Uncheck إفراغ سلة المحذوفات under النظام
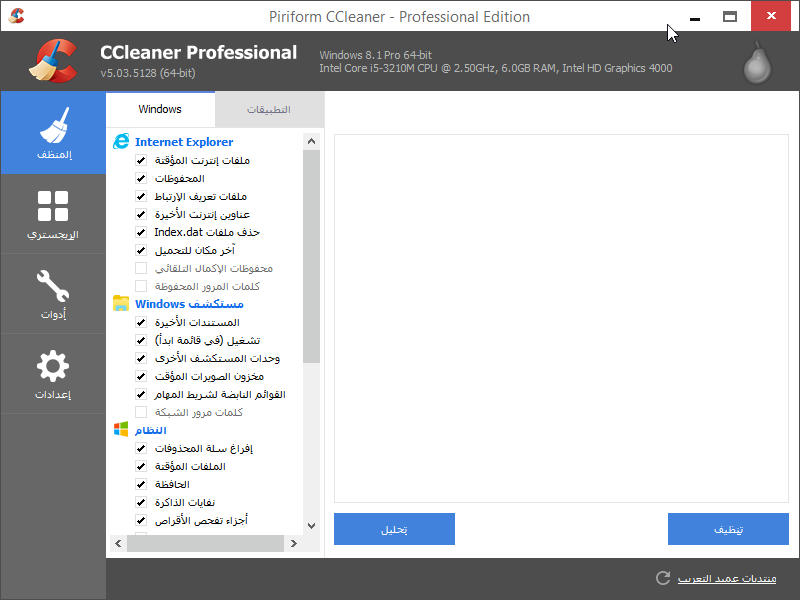This screenshot has height=600, width=800. click(140, 448)
